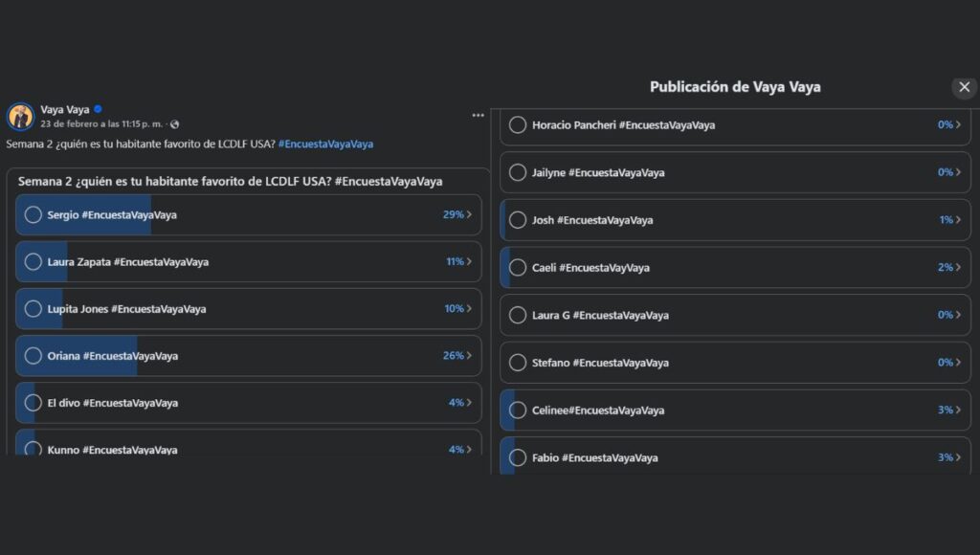Open the Vaya Vaya profile picture
The height and width of the screenshot is (555, 980).
pyautogui.click(x=20, y=115)
